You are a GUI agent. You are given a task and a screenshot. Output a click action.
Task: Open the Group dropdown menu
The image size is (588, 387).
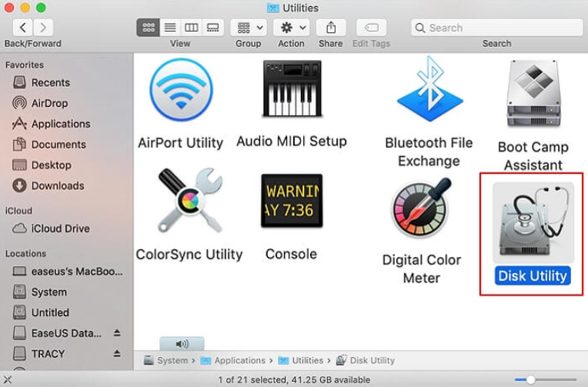pyautogui.click(x=248, y=28)
